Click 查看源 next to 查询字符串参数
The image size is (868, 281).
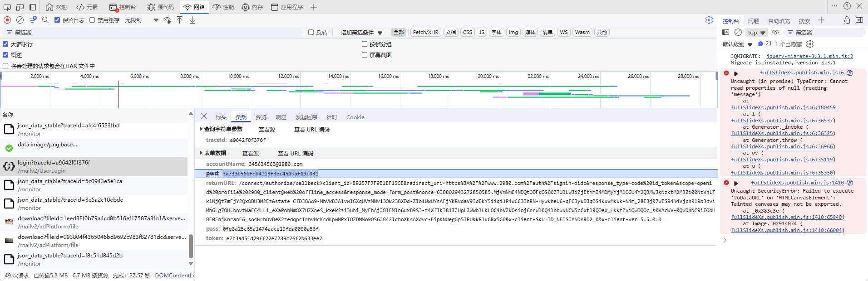[267, 130]
